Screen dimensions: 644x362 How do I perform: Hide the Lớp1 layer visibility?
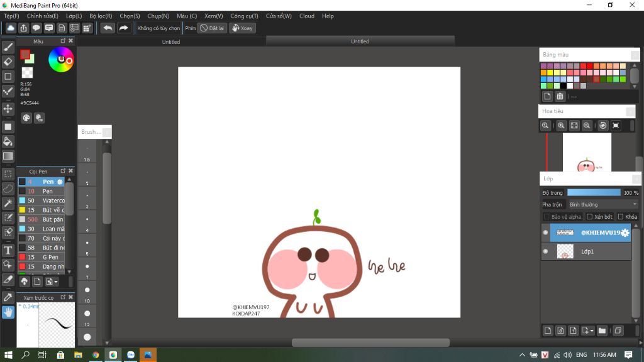[545, 251]
